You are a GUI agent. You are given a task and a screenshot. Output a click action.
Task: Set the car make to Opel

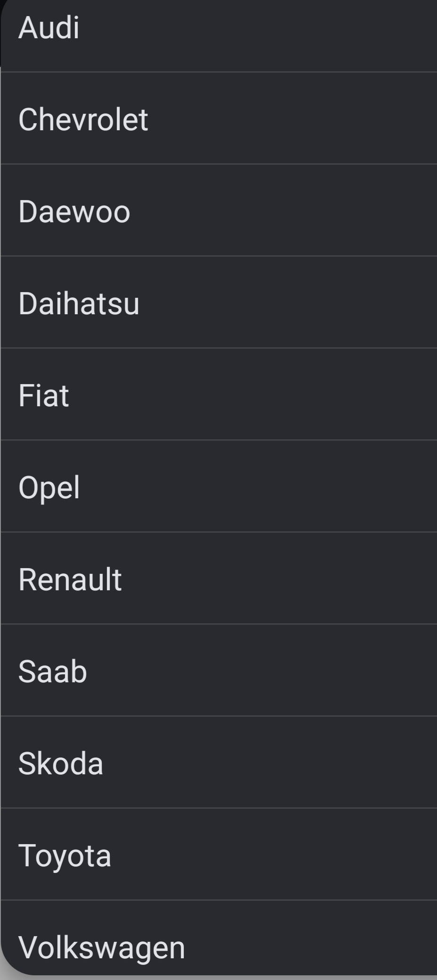pyautogui.click(x=219, y=486)
